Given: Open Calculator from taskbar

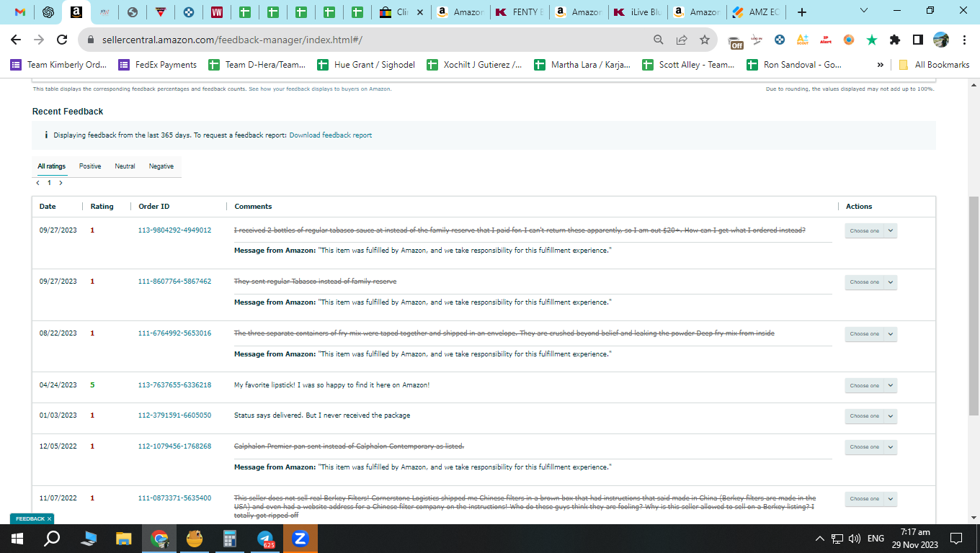Looking at the screenshot, I should tap(230, 538).
